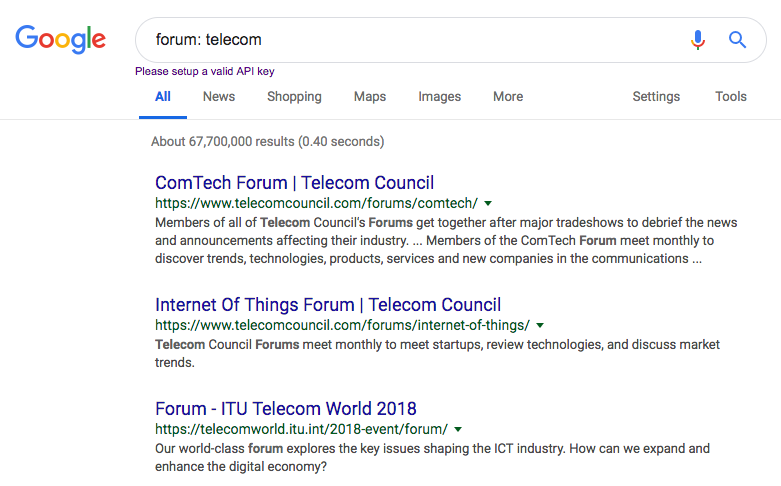781x486 pixels.
Task: Switch to the News tab
Action: (x=219, y=97)
